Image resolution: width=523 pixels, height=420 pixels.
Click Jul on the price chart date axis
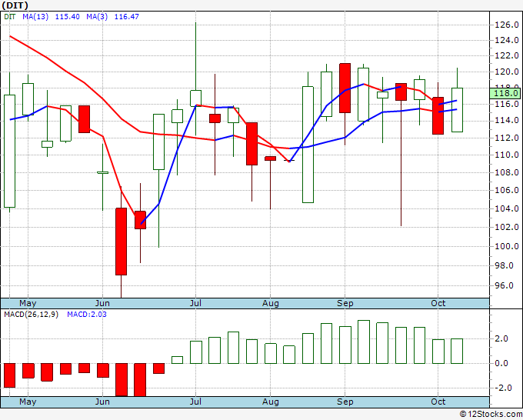(x=195, y=303)
